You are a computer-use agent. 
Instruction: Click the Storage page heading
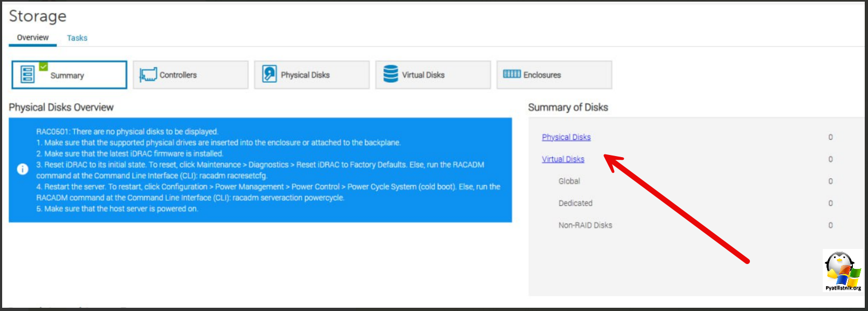(38, 16)
